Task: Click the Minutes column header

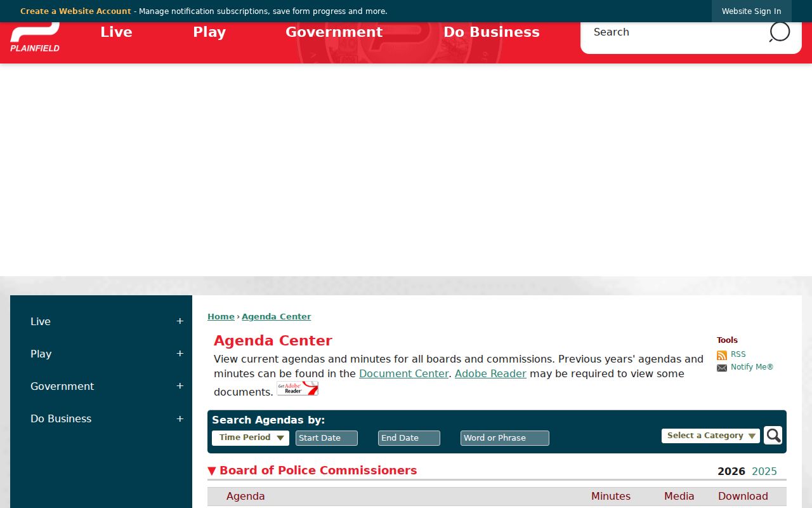Action: (x=611, y=497)
